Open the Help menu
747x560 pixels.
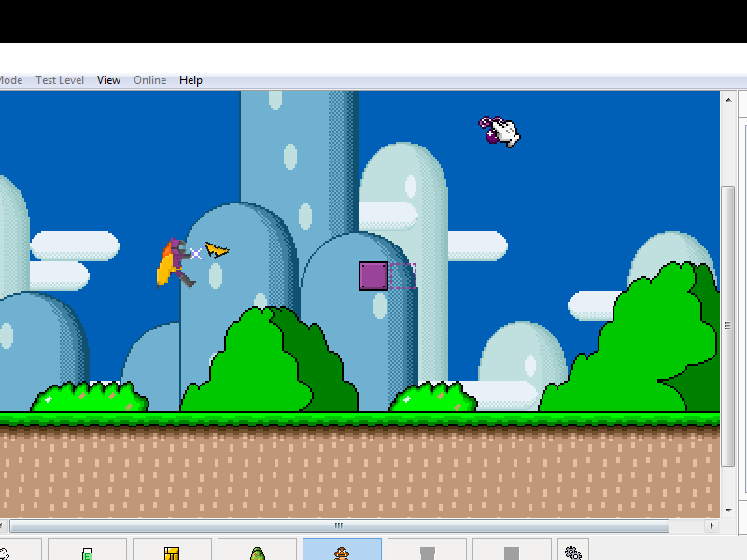click(x=190, y=80)
